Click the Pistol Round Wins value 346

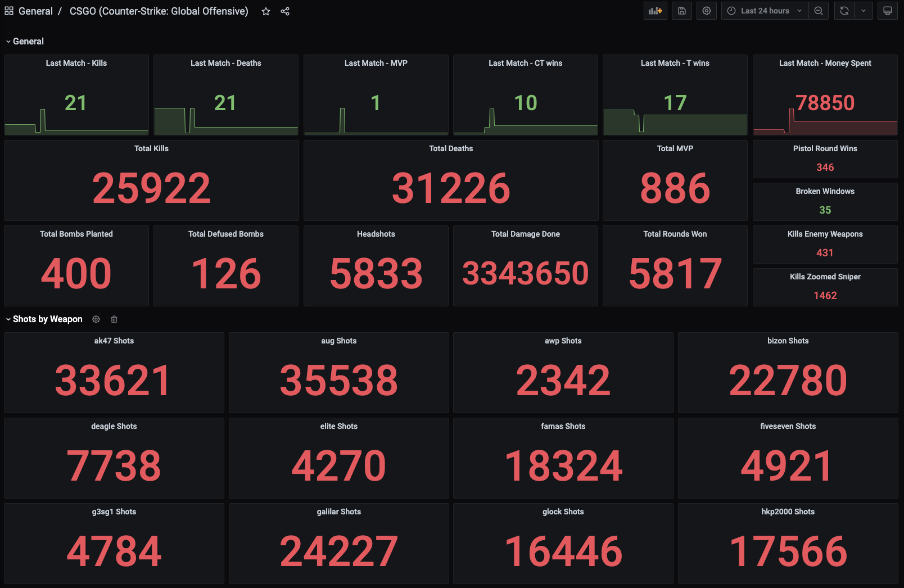825,168
